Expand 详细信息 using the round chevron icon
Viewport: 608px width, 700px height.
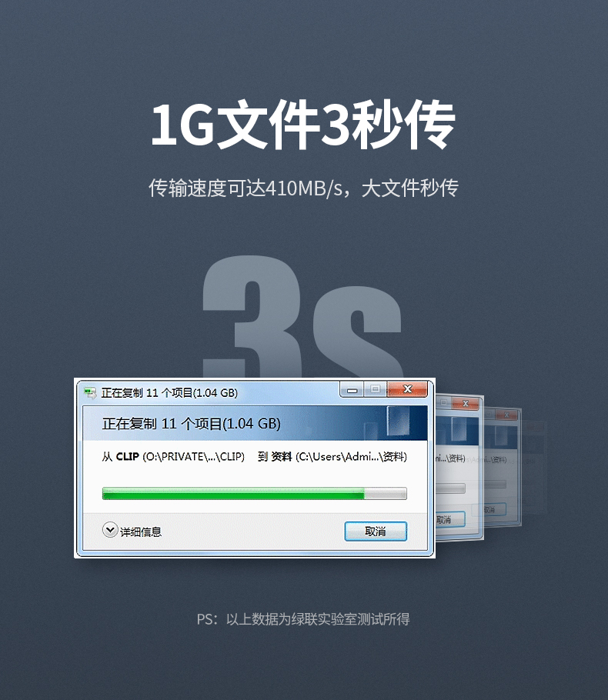110,530
